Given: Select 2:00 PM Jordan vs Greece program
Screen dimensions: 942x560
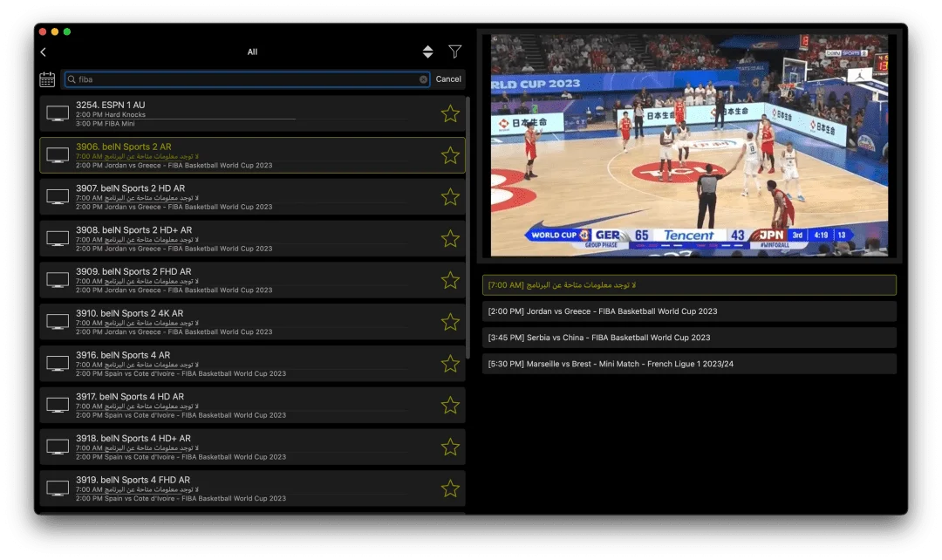Looking at the screenshot, I should [x=689, y=311].
